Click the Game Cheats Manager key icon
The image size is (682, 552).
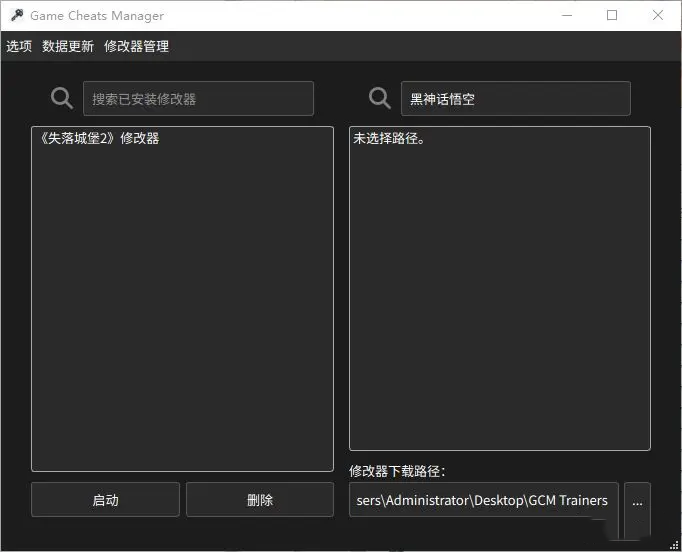[16, 16]
